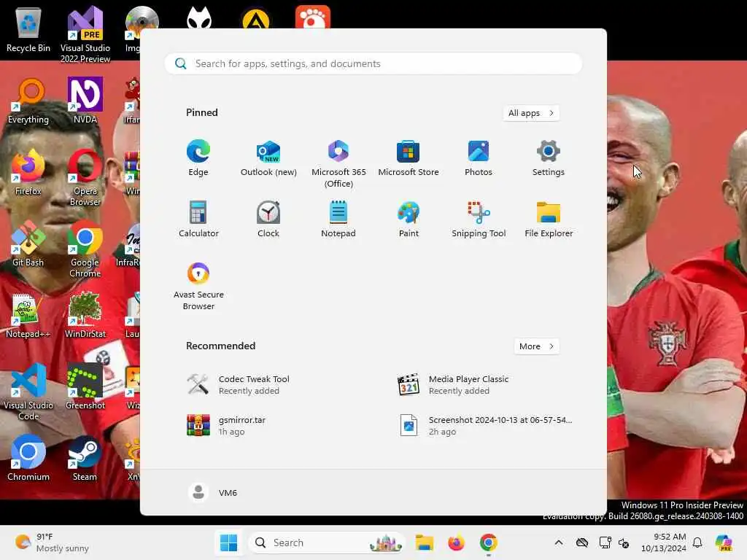Open Notepad from the Start menu
This screenshot has height=560, width=747.
tap(338, 219)
